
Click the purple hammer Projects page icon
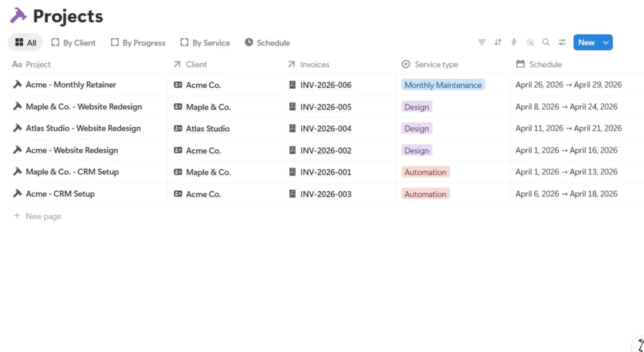(18, 16)
